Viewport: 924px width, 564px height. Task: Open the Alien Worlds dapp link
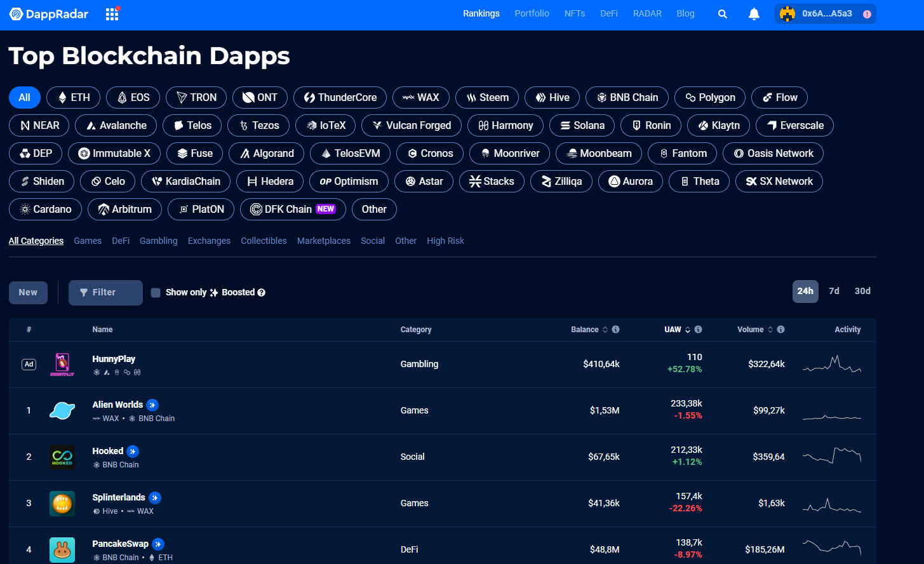[x=117, y=405]
